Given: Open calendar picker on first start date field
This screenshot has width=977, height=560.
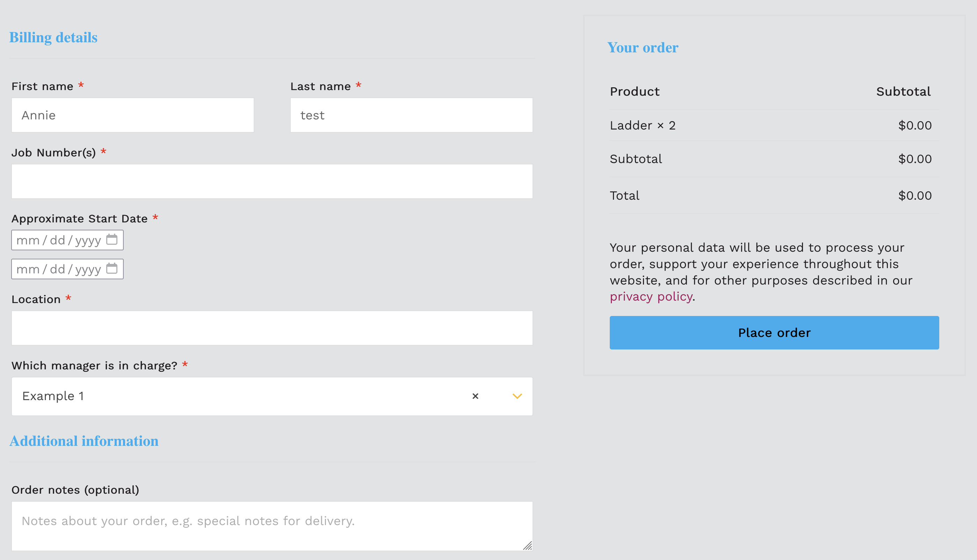Looking at the screenshot, I should (111, 240).
